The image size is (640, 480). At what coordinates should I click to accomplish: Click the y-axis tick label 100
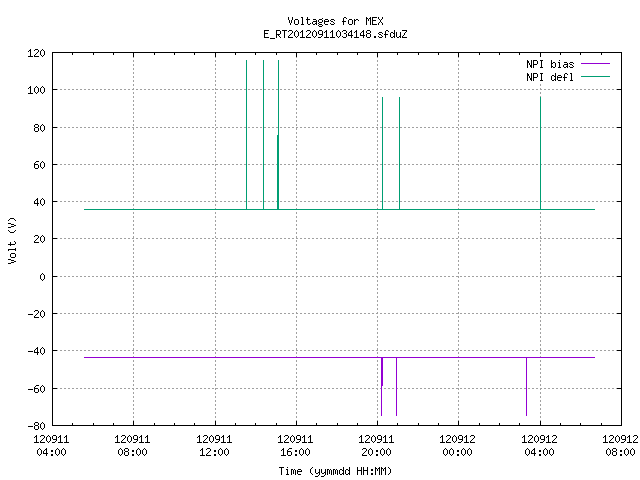pos(36,90)
